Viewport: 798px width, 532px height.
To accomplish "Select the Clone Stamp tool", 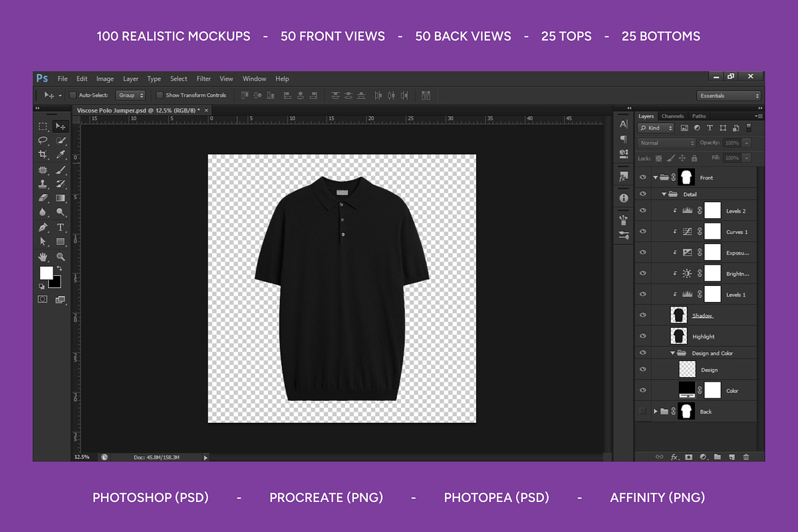I will [x=43, y=184].
